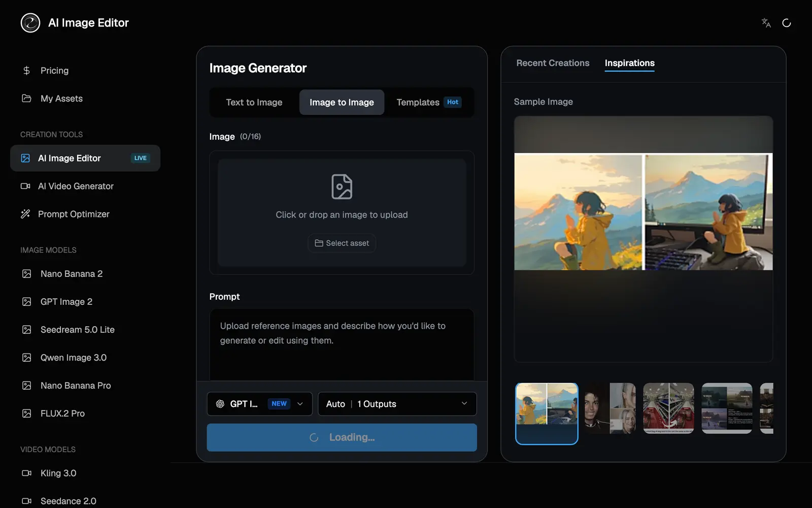This screenshot has height=508, width=812.
Task: Click the Kling 3.0 label
Action: (58, 473)
